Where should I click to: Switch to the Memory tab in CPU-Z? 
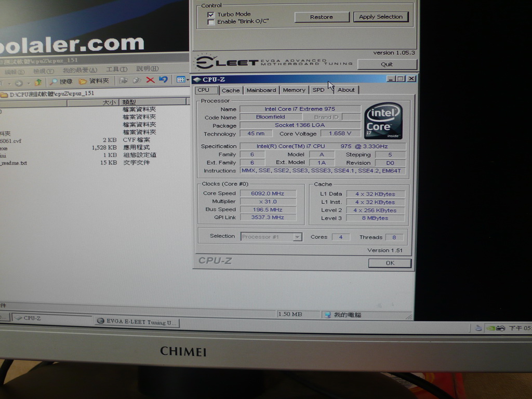pos(294,90)
